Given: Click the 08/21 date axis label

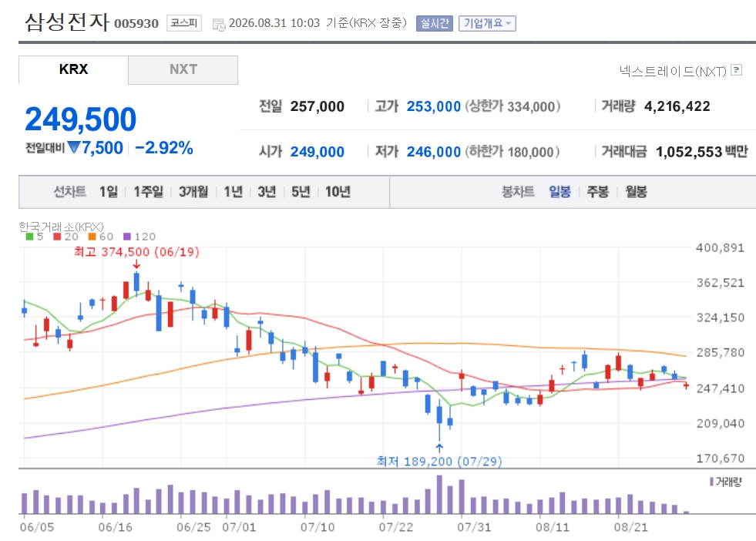Looking at the screenshot, I should click(x=630, y=527).
